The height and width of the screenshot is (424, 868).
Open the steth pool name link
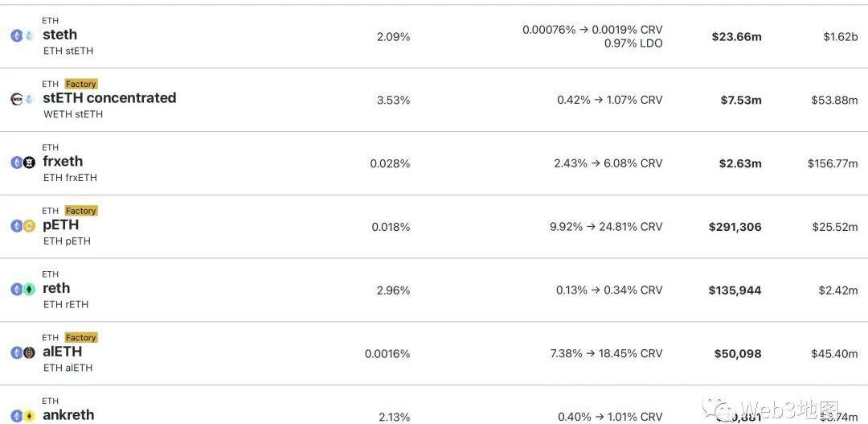(59, 35)
